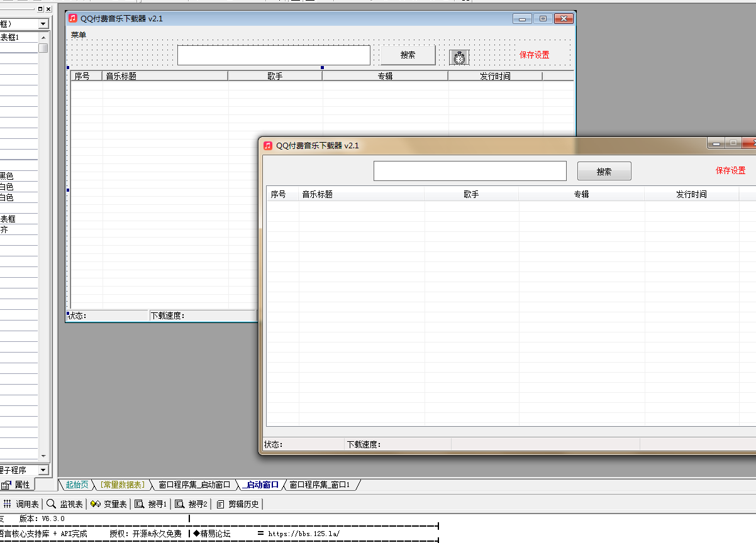Screen dimensions: 756x543
Task: Open the 窗口程序集_启动窗口 tab
Action: pos(193,485)
